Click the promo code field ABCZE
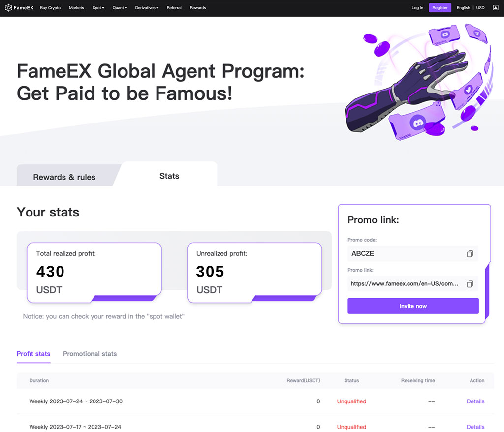This screenshot has height=432, width=504. [x=413, y=253]
